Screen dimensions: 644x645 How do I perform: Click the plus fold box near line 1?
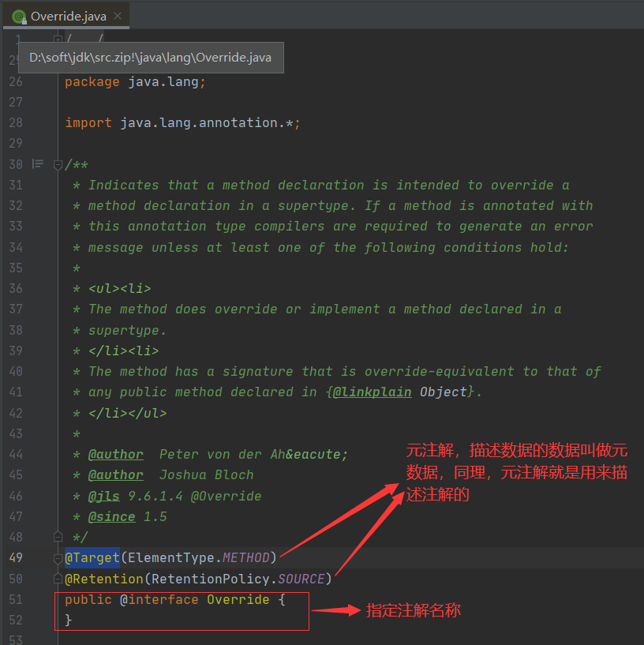click(57, 38)
